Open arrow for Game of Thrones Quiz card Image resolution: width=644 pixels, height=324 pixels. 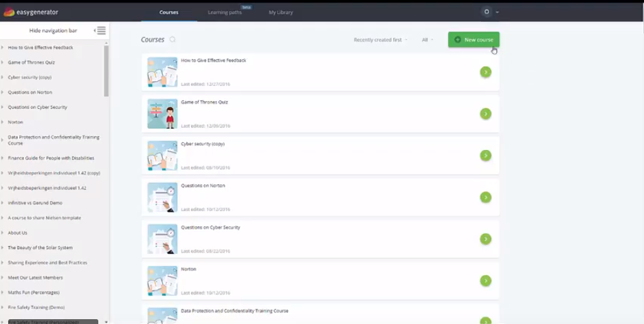[485, 114]
